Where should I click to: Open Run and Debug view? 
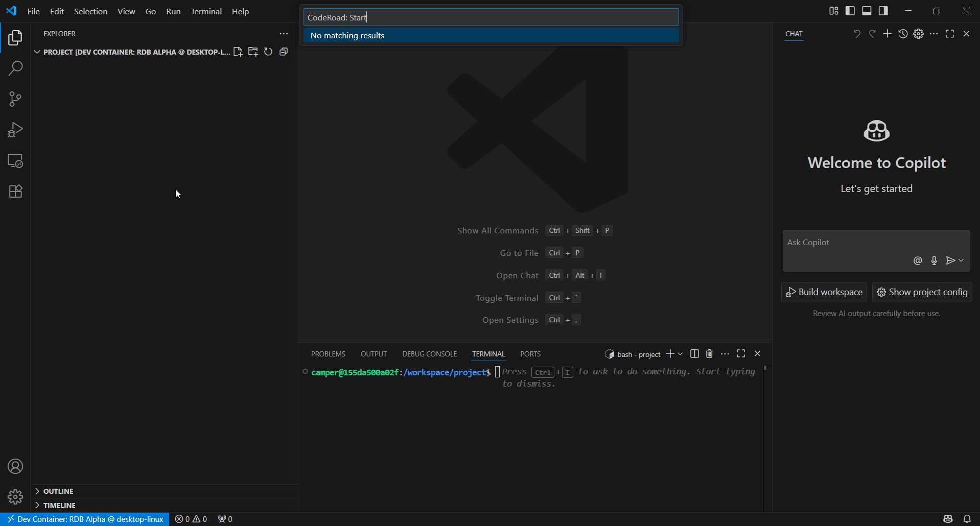coord(15,130)
